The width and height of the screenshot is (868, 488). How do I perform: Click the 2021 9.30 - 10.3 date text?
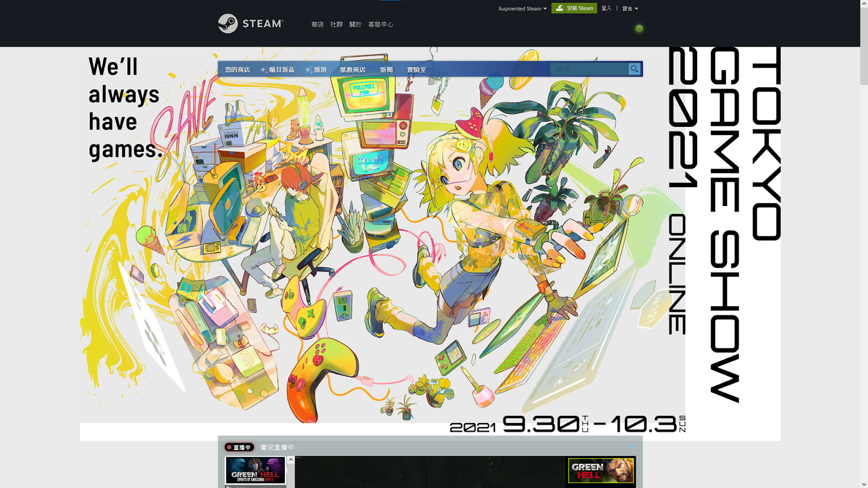pos(567,423)
